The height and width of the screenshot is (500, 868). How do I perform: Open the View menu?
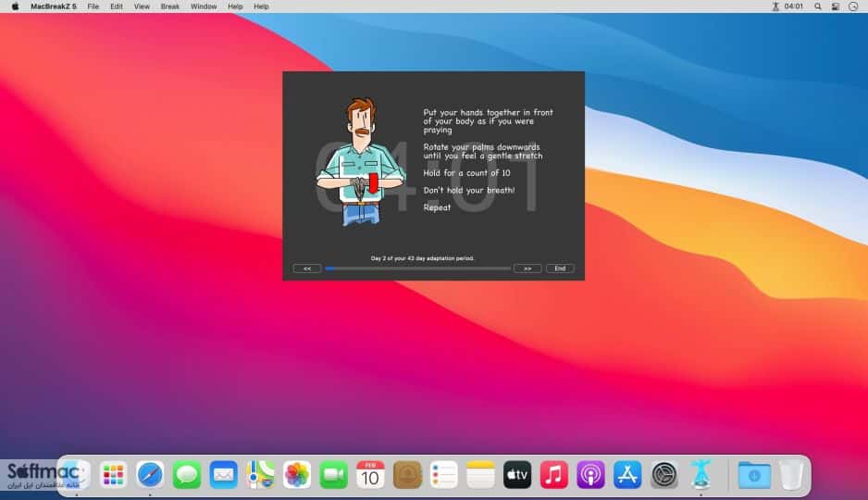142,6
